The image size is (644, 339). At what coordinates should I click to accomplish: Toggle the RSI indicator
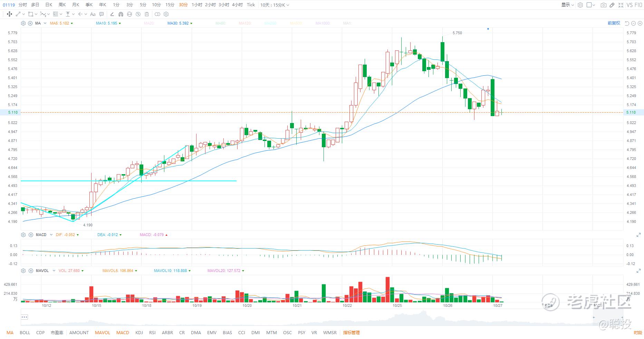152,333
